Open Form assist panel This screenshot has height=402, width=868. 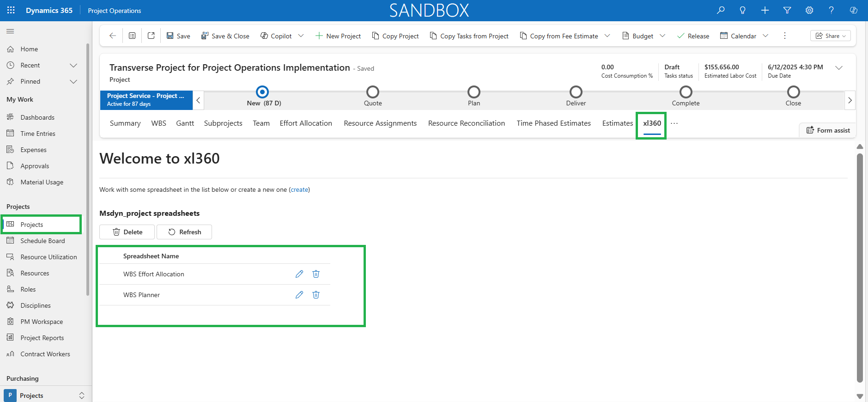tap(828, 130)
